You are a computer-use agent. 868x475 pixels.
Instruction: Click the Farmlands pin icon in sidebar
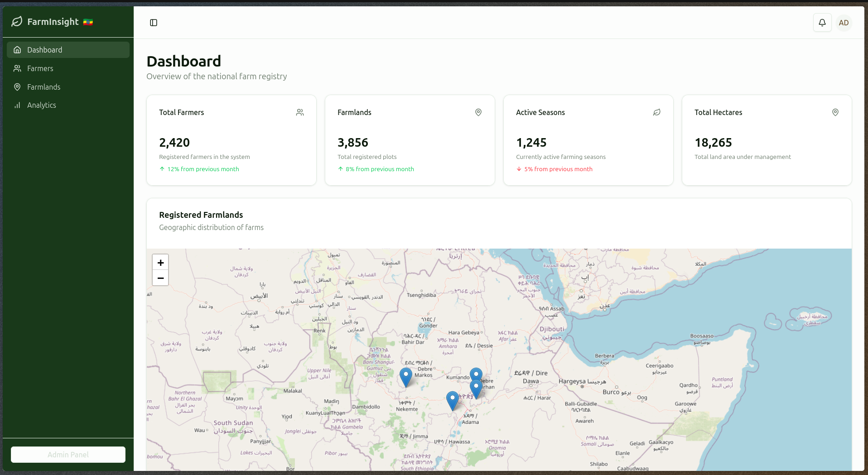pos(17,87)
